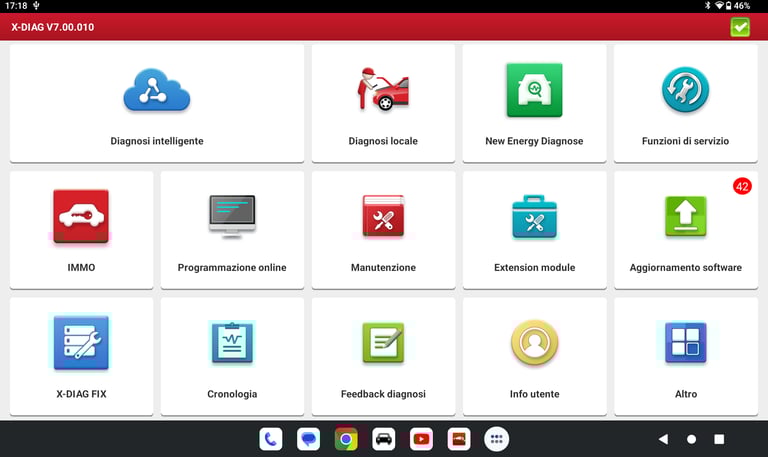768x457 pixels.
Task: Click the Extension module label
Action: (x=534, y=267)
